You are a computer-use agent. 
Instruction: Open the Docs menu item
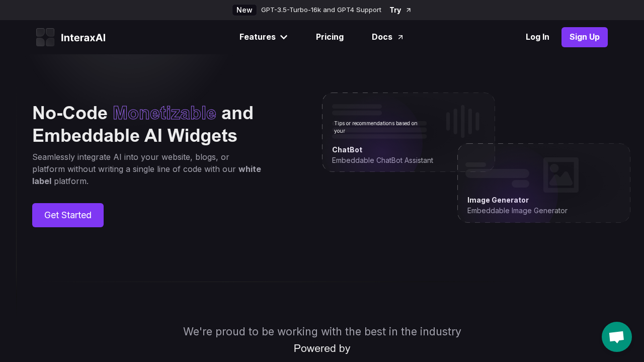382,37
